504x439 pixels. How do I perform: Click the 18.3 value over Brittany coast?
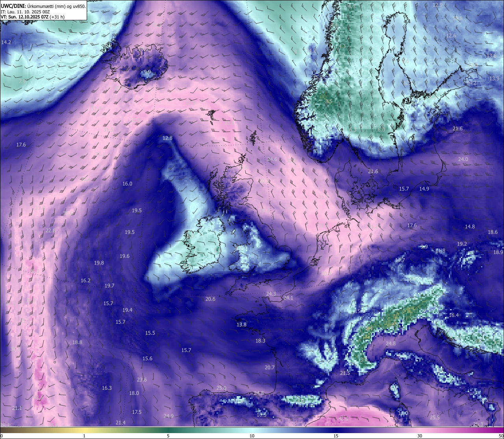(260, 341)
